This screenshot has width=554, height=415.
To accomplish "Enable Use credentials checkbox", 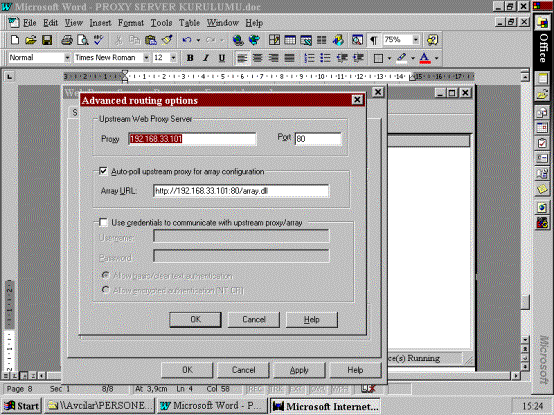I will 103,223.
